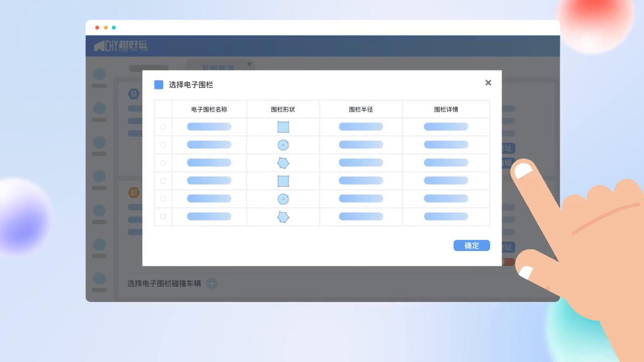The width and height of the screenshot is (644, 362).
Task: Click the 电子围栏名称 column header
Action: click(209, 109)
